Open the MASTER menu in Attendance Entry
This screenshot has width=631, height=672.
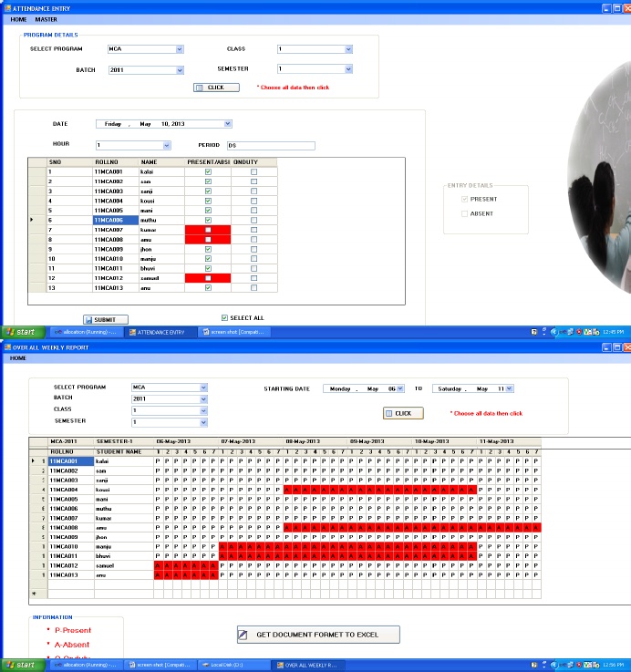click(x=46, y=20)
